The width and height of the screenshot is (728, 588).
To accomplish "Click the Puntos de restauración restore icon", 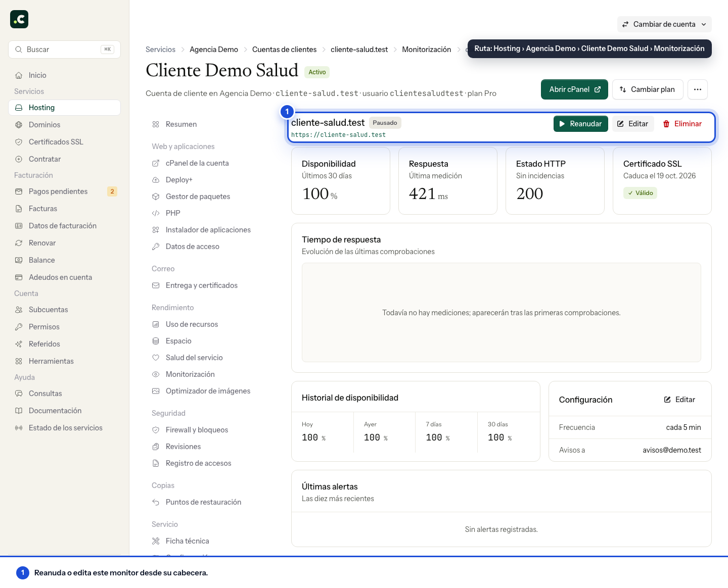I will pyautogui.click(x=156, y=502).
